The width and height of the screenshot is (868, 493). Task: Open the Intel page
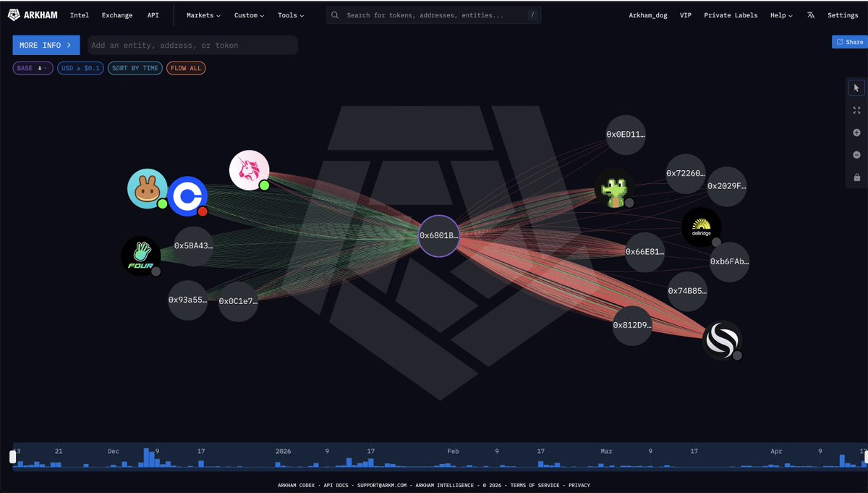tap(80, 15)
